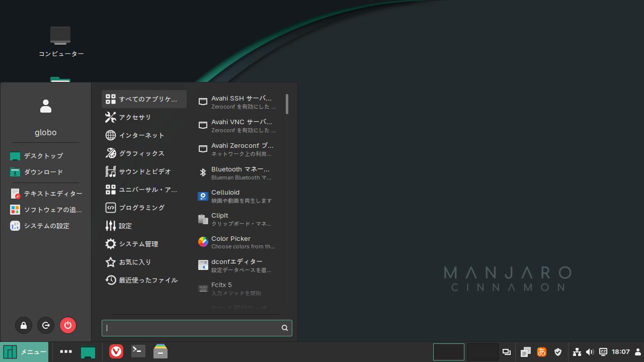The height and width of the screenshot is (362, 644).
Task: Open the ダウンロード folder shortcut
Action: coord(43,172)
